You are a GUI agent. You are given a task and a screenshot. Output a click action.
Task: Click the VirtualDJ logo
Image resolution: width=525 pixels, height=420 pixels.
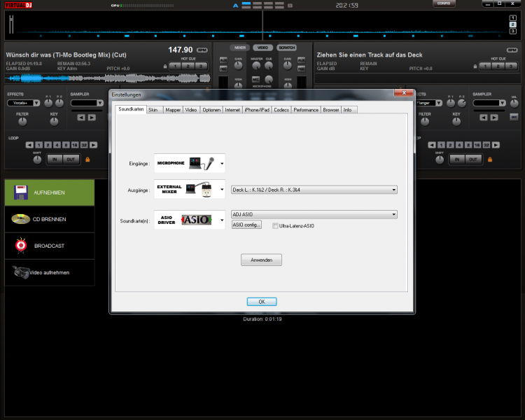[18, 5]
